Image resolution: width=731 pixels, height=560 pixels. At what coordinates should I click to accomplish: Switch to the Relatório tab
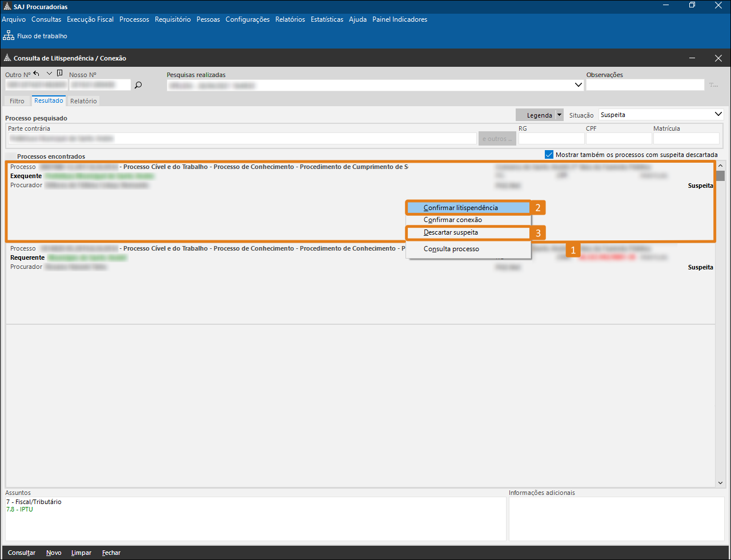point(83,101)
